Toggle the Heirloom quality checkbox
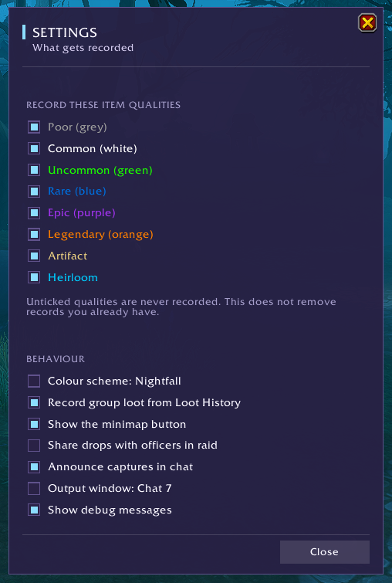The width and height of the screenshot is (392, 583). click(34, 277)
